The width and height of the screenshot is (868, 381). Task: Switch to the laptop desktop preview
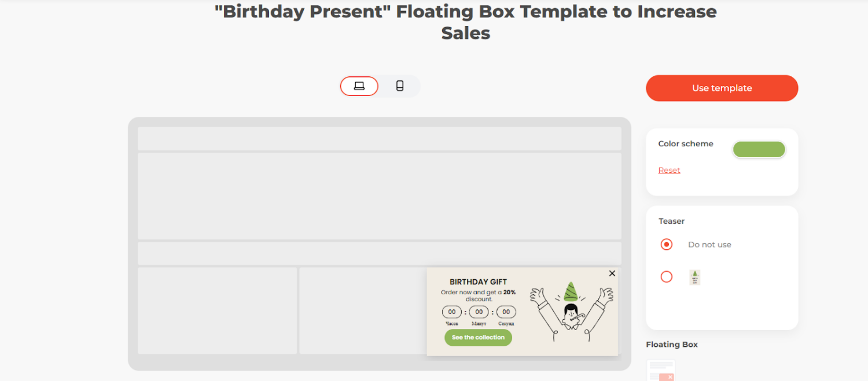[x=359, y=86]
